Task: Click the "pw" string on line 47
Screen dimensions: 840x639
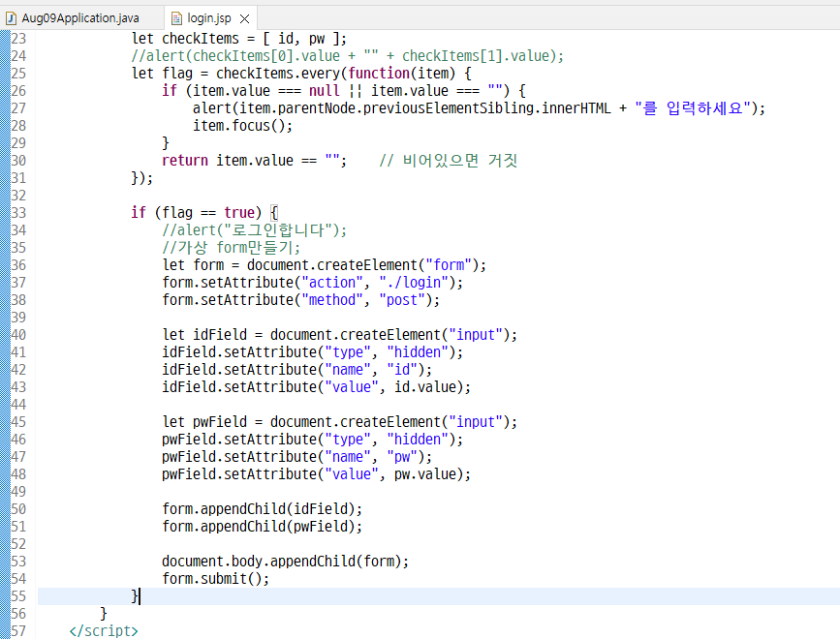Action: (x=402, y=457)
